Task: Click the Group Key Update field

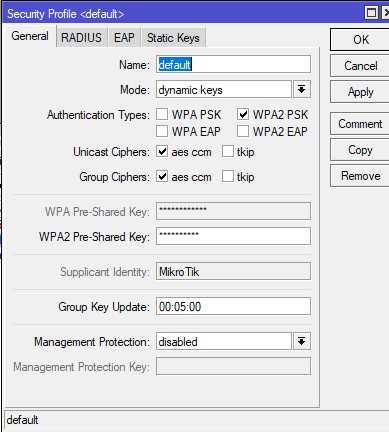Action: (x=233, y=306)
